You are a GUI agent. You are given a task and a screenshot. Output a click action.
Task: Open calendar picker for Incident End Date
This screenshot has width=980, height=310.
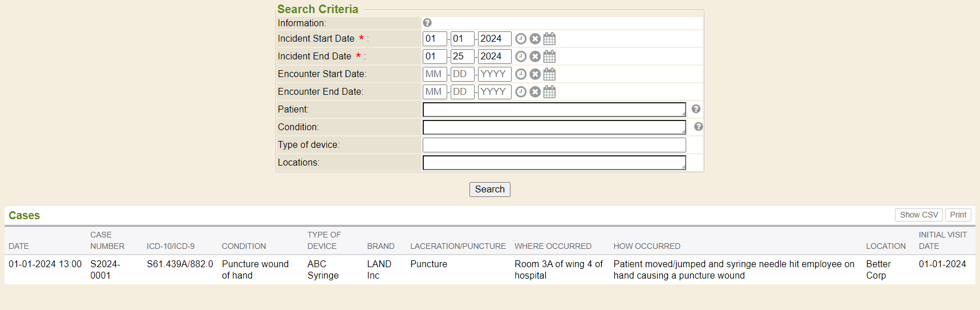click(549, 57)
